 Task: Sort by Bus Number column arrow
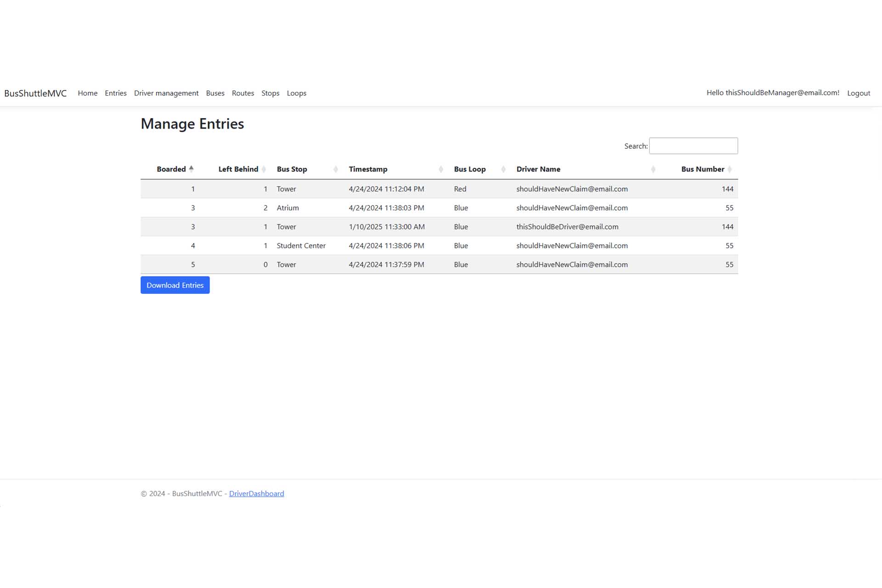(729, 169)
